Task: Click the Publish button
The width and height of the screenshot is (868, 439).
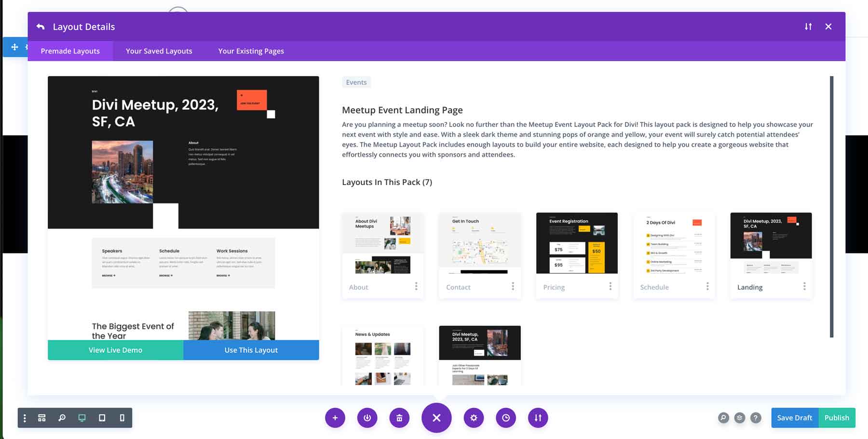Action: (837, 418)
